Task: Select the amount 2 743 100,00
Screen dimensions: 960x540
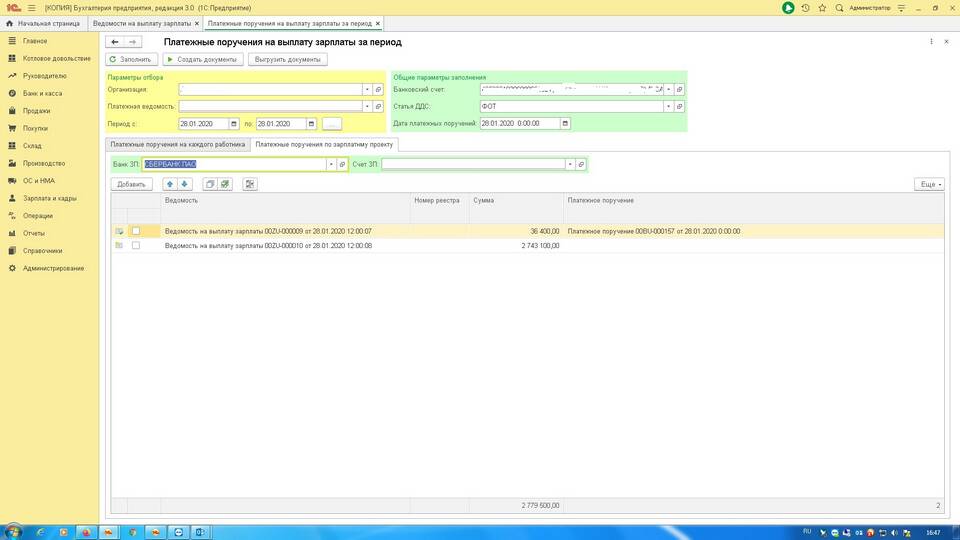Action: click(540, 245)
